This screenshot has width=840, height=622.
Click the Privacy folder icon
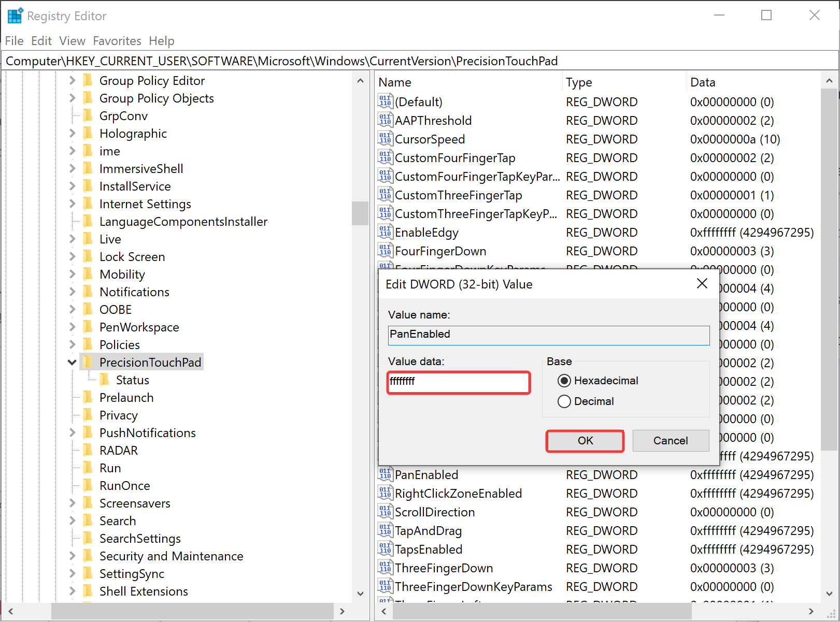(x=88, y=415)
